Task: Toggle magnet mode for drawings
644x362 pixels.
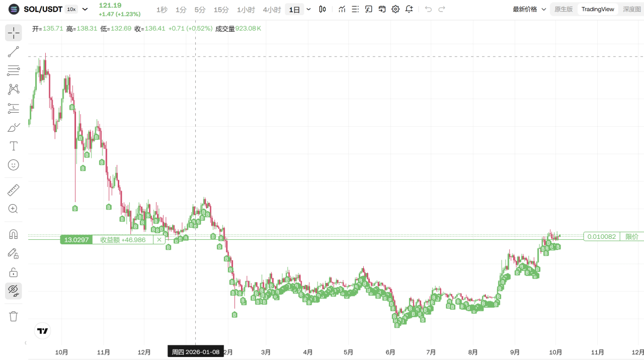Action: pyautogui.click(x=14, y=234)
